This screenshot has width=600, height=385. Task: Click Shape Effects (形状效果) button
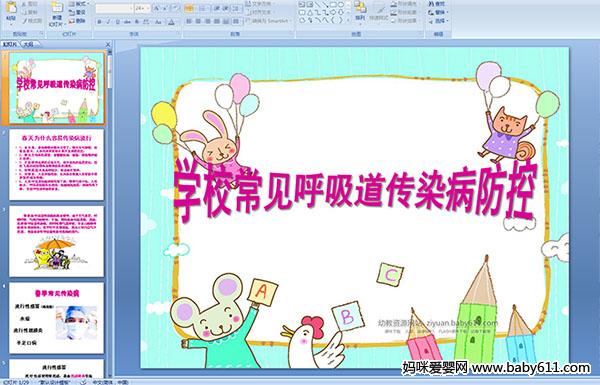(404, 21)
